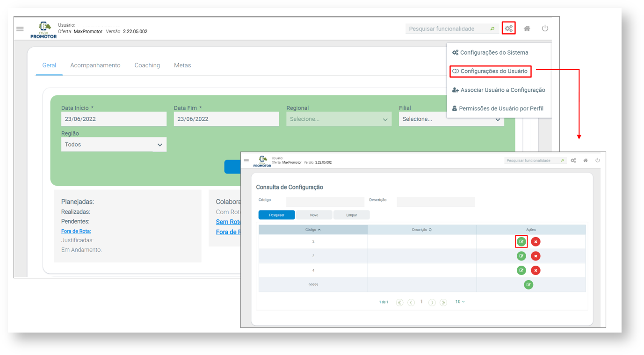Switch to the Acompanhamento tab

[95, 65]
